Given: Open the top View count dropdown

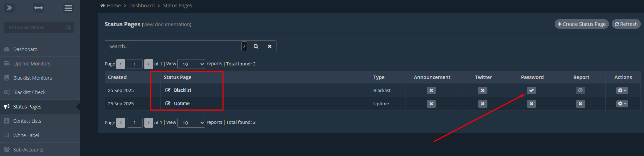Looking at the screenshot, I should pos(191,64).
